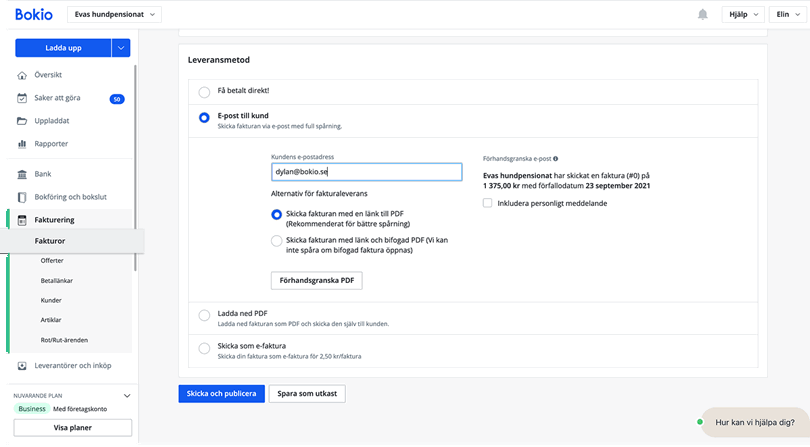Select the E-post till kund radio option

[x=205, y=118]
